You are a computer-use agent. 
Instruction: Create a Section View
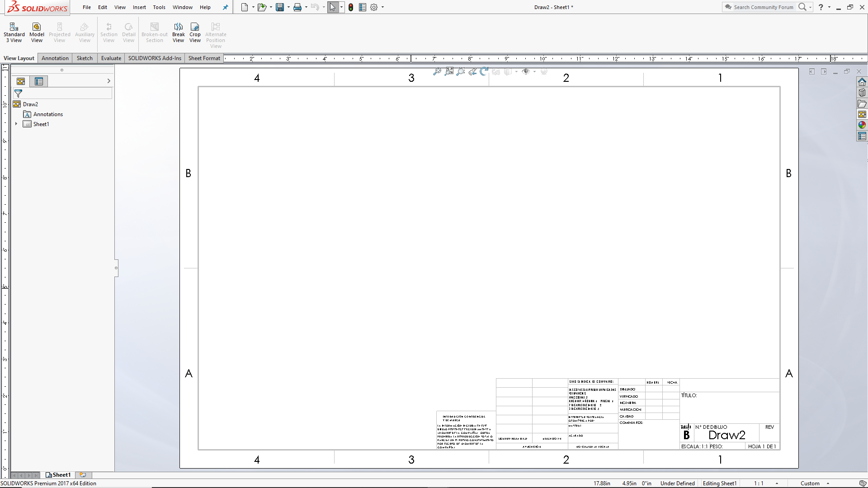pyautogui.click(x=108, y=32)
